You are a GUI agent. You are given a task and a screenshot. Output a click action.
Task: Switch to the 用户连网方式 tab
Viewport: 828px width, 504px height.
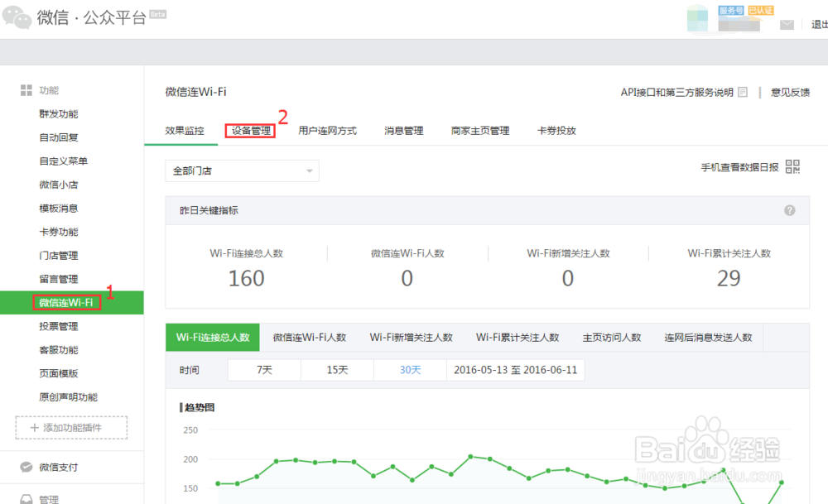pyautogui.click(x=327, y=131)
